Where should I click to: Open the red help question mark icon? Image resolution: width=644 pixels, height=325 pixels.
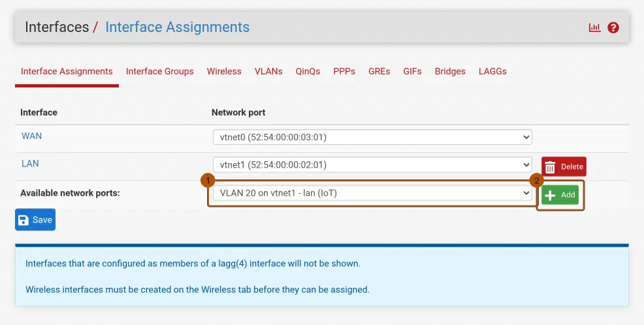(x=613, y=27)
